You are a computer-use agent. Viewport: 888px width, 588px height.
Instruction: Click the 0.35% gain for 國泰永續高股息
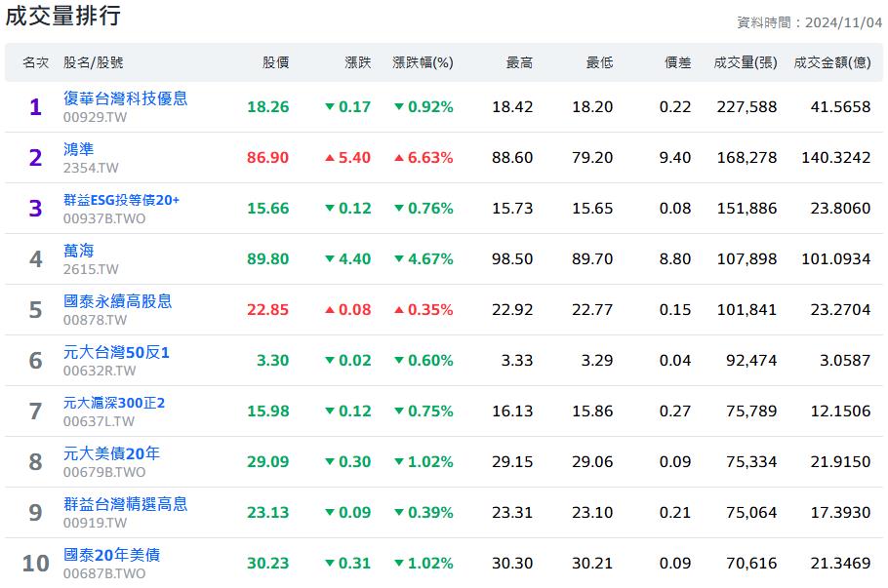click(424, 309)
